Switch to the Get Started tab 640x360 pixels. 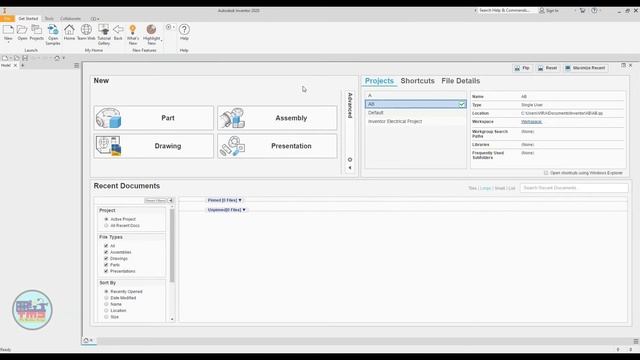click(x=28, y=19)
